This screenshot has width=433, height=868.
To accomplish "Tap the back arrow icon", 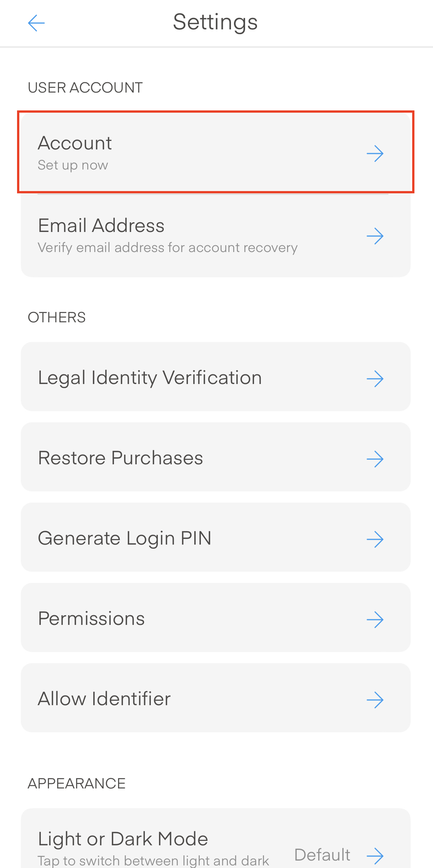I will point(36,23).
